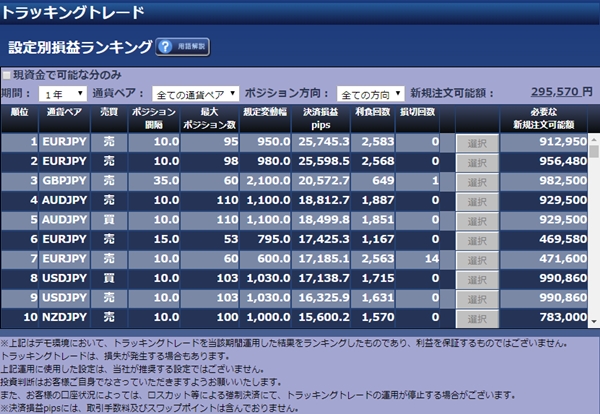The image size is (600, 414).
Task: Click the 必要な新規注文可能額 column header
Action: [x=543, y=119]
